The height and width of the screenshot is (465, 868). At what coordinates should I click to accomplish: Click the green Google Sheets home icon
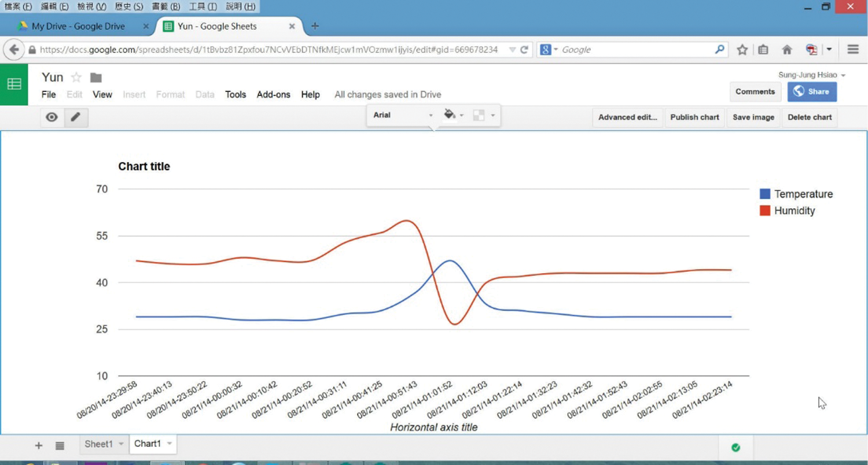point(14,84)
